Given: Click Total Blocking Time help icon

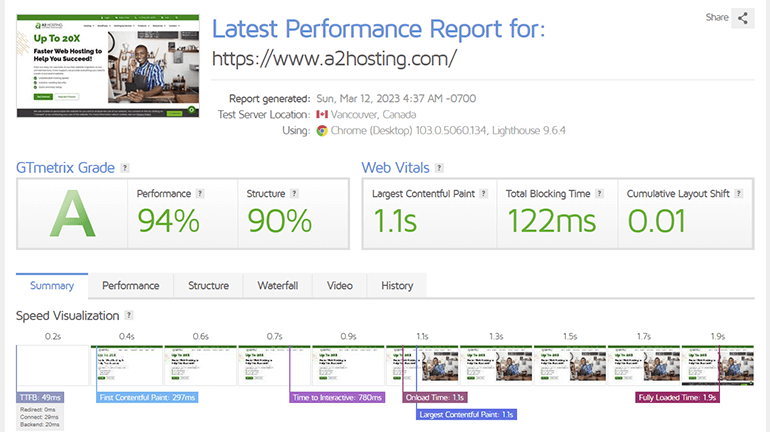Looking at the screenshot, I should click(x=599, y=193).
